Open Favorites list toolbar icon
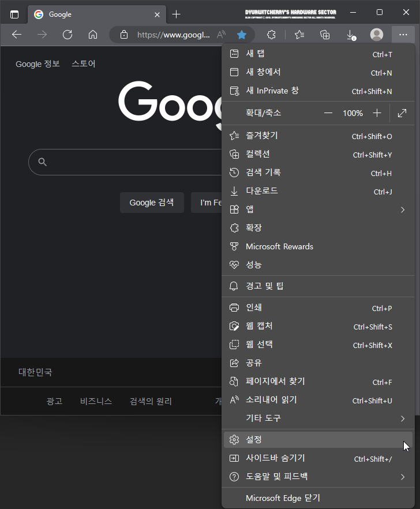Viewport: 420px width, 509px height. click(x=299, y=35)
